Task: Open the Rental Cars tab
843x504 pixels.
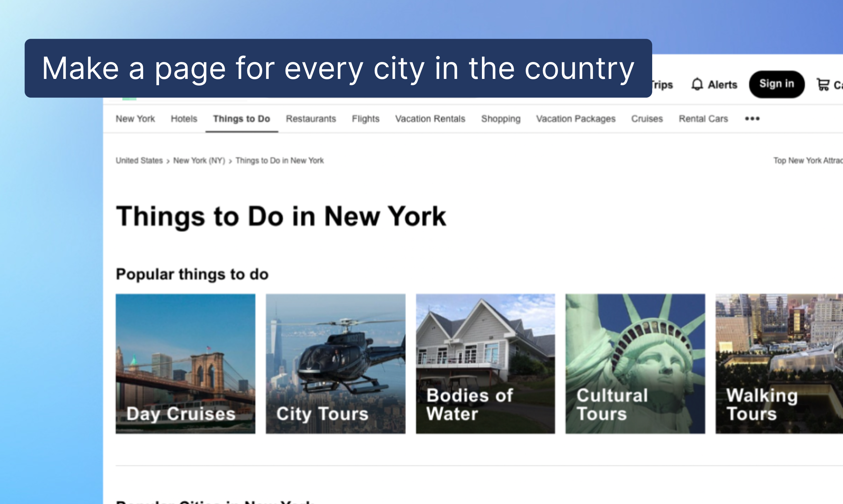Action: [x=703, y=118]
